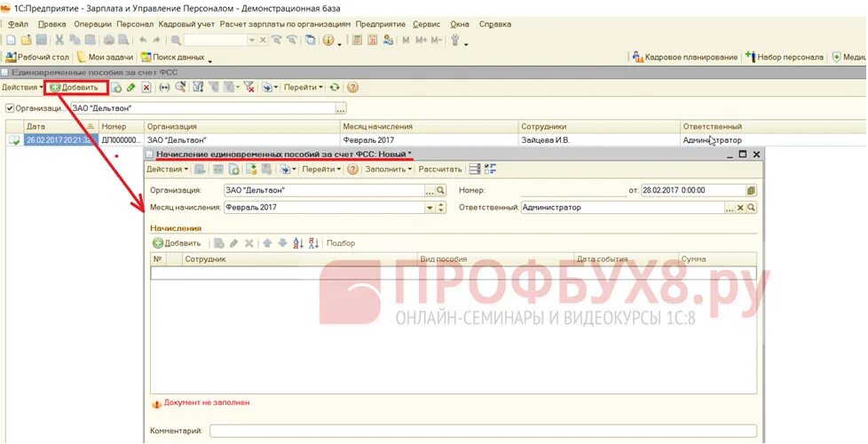
Task: Click the green pencil Edit icon in the list toolbar
Action: click(x=131, y=87)
